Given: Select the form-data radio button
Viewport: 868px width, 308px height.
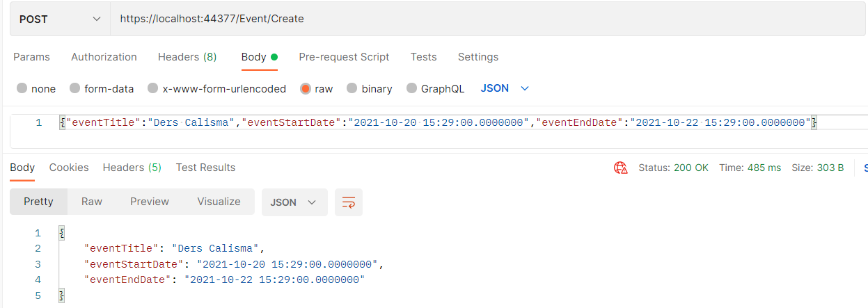Looking at the screenshot, I should tap(74, 88).
